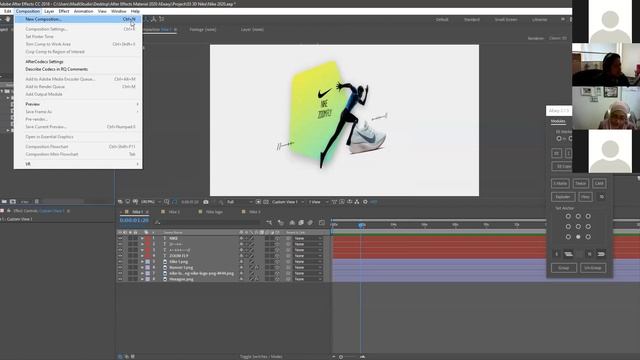640x360 pixels.
Task: Switch to the Layer (none) panel tab
Action: point(252,29)
